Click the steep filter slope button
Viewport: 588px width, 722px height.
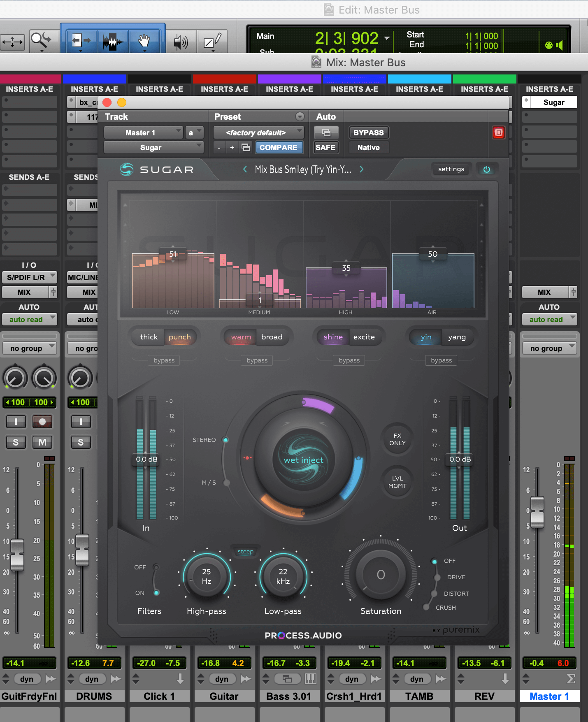[x=245, y=551]
